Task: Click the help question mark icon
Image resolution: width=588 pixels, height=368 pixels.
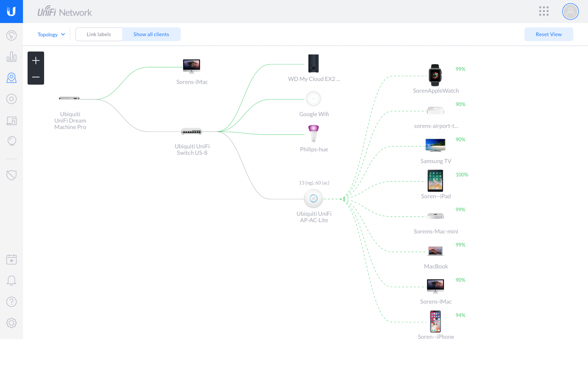Action: [x=11, y=301]
